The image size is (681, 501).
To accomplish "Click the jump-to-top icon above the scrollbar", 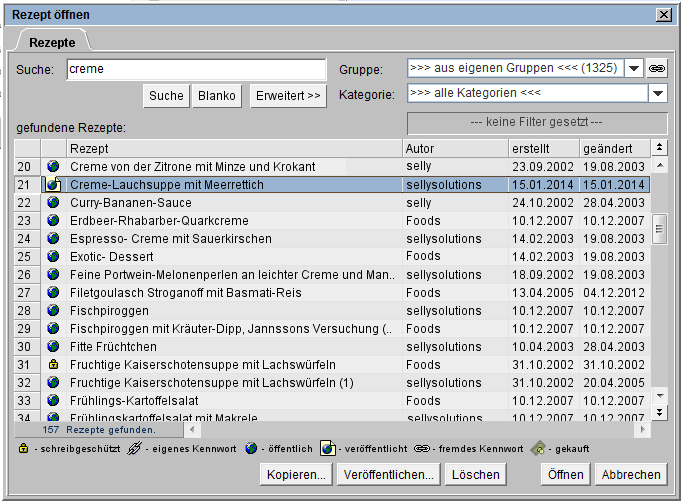I will click(x=659, y=148).
